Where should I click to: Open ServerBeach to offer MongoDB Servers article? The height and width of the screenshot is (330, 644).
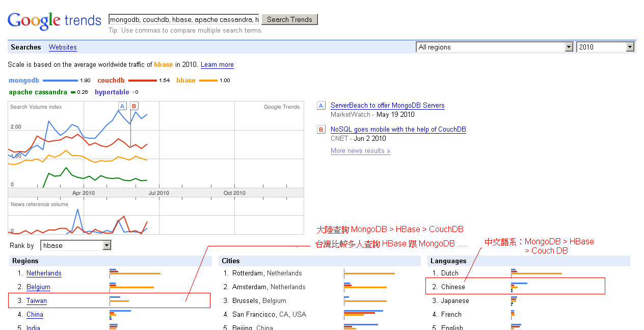pyautogui.click(x=388, y=106)
